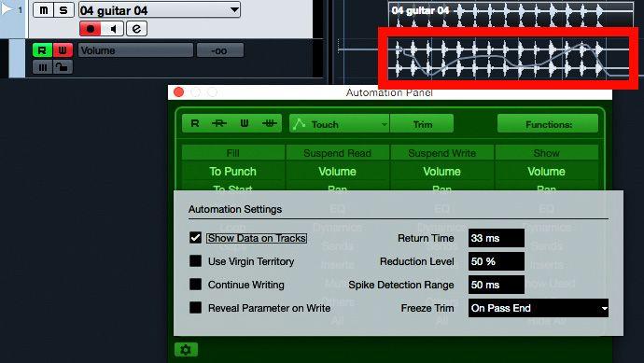Screen dimensions: 644x363
Task: Click the Automation Settings heading
Action: [x=235, y=209]
